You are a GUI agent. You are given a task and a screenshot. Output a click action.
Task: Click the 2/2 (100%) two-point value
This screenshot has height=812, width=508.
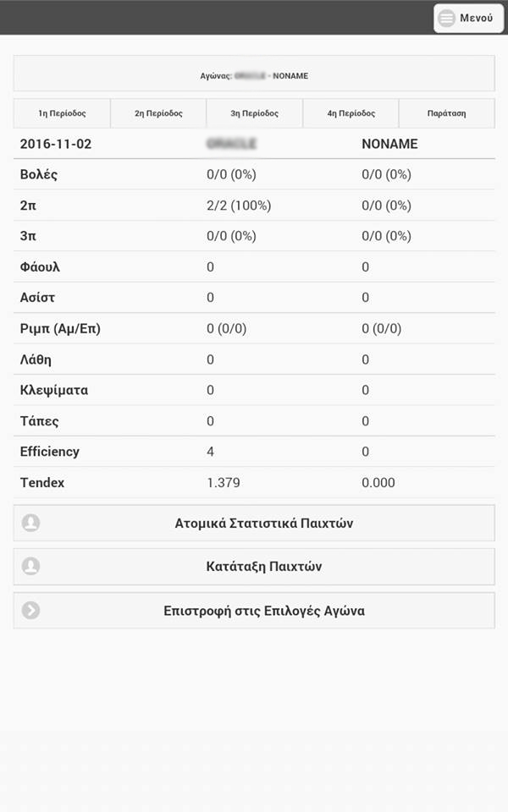click(x=239, y=206)
